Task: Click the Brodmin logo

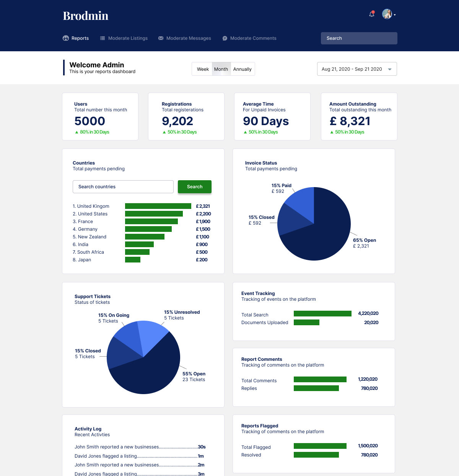Action: click(86, 16)
